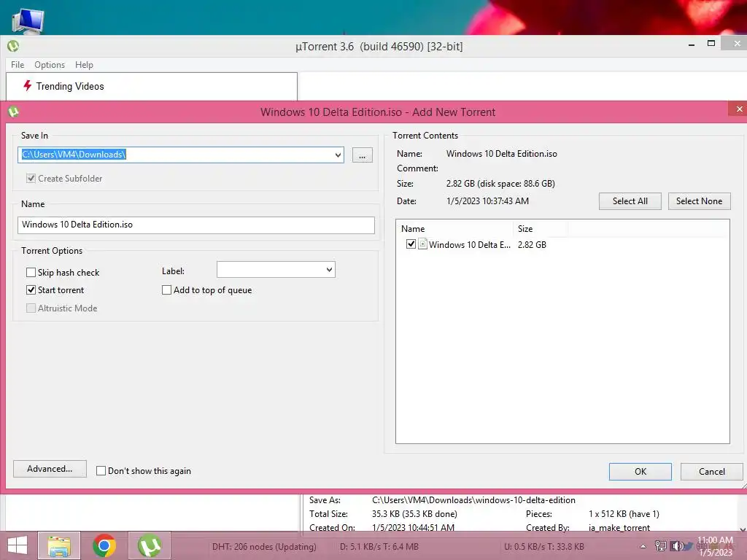Open the Options menu
The height and width of the screenshot is (560, 747).
50,65
